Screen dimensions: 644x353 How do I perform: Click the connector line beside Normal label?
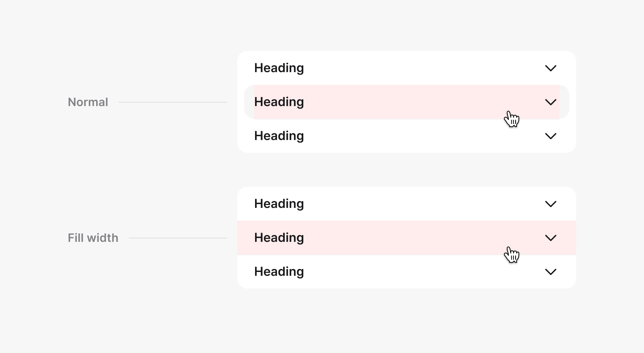click(173, 102)
